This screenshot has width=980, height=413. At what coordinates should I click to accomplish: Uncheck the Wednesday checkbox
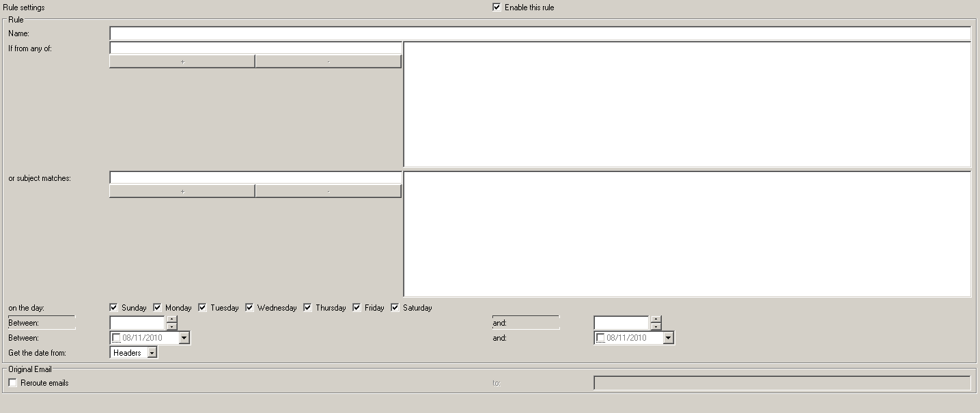click(x=250, y=307)
